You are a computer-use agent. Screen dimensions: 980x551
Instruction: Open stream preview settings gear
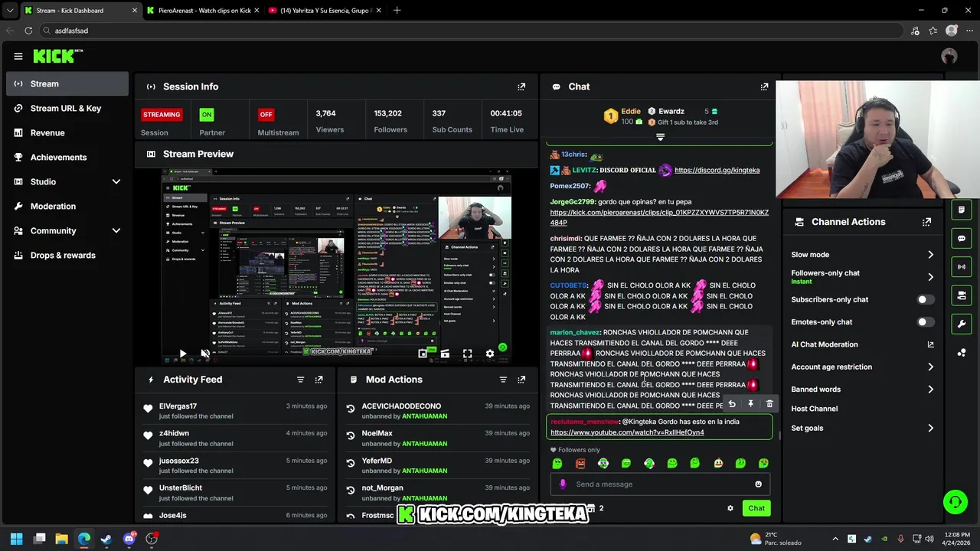490,354
